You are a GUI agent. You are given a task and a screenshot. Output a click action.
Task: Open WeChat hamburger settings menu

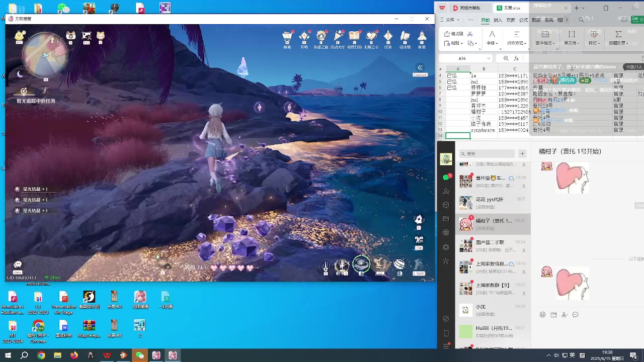[x=446, y=346]
